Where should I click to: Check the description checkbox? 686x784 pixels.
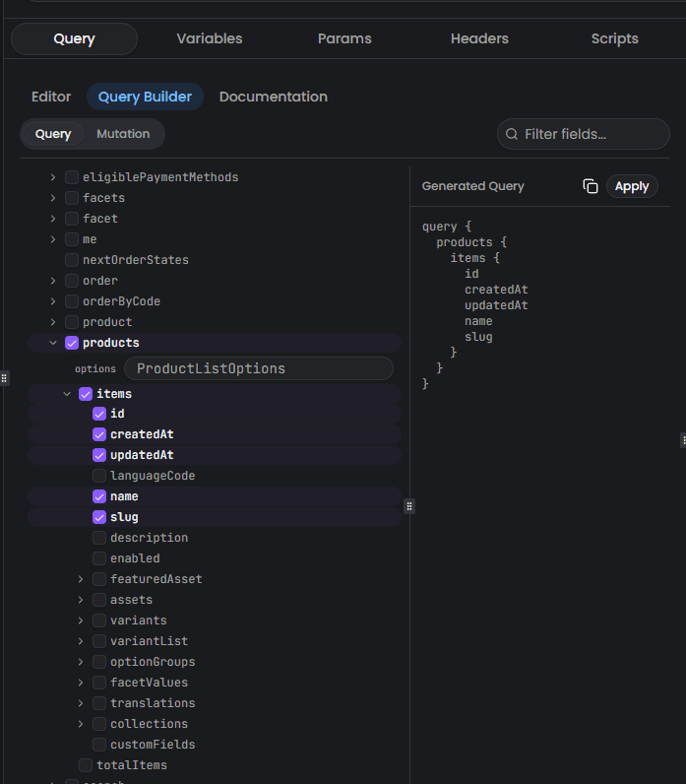pyautogui.click(x=99, y=538)
